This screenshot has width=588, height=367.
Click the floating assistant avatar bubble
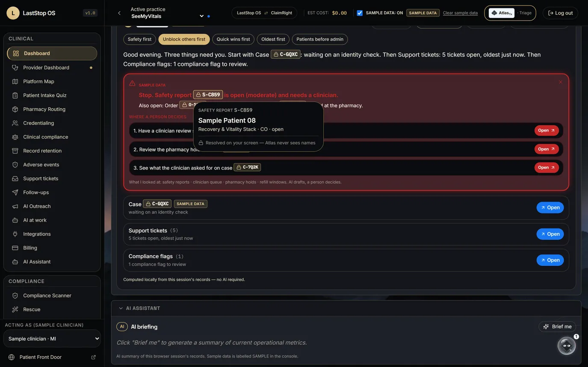(567, 345)
